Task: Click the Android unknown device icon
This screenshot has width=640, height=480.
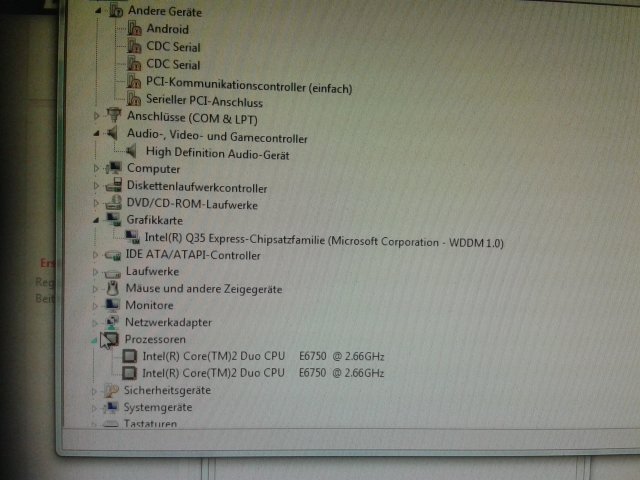Action: click(x=134, y=28)
